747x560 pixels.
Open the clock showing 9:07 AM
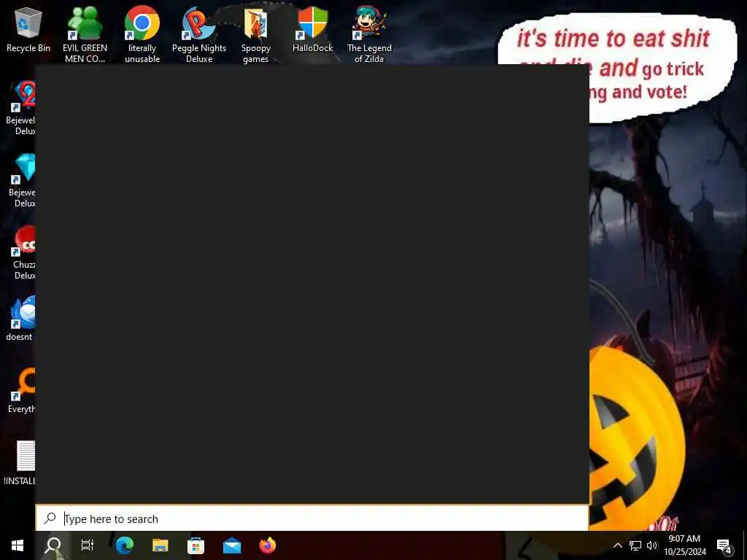(x=684, y=545)
